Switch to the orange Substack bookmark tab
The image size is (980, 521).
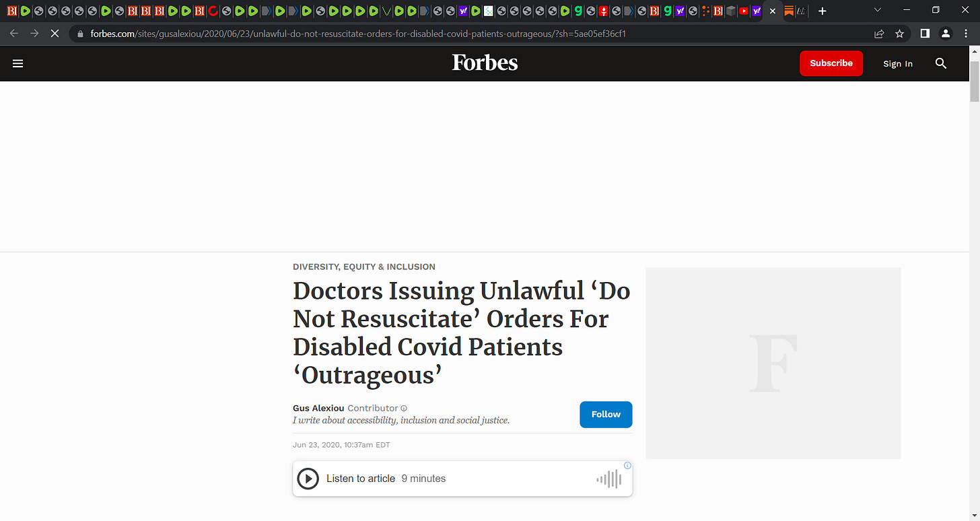click(x=788, y=11)
